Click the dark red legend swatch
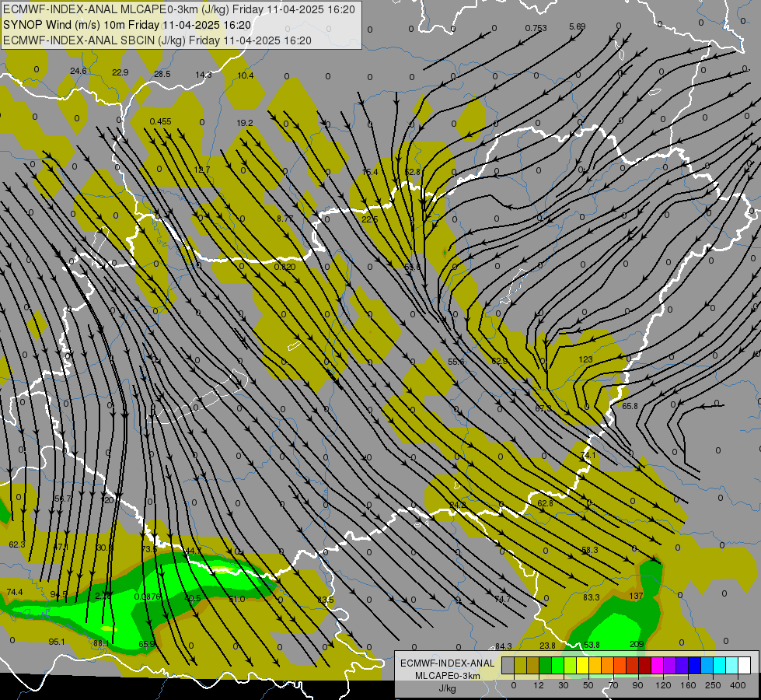This screenshot has width=761, height=700. point(644,666)
